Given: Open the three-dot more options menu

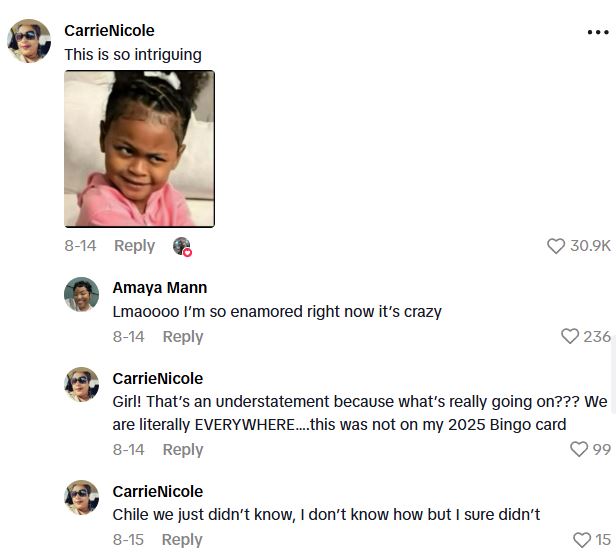Looking at the screenshot, I should [x=597, y=32].
